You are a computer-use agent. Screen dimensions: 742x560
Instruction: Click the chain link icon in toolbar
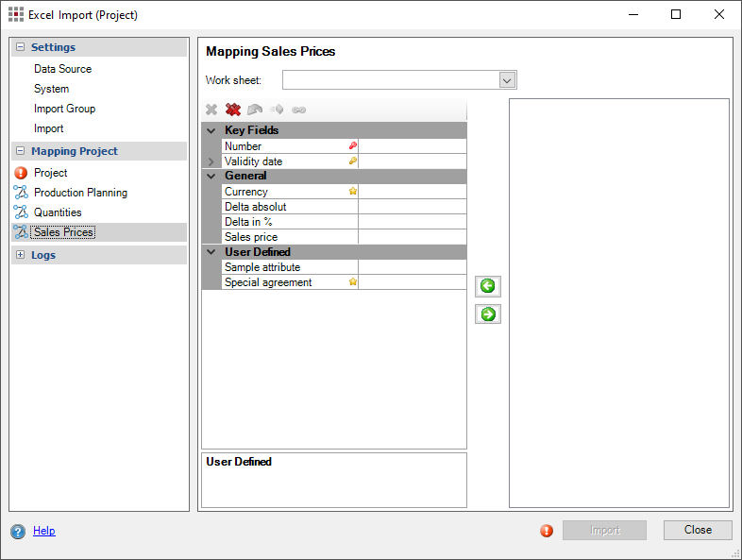(x=298, y=110)
